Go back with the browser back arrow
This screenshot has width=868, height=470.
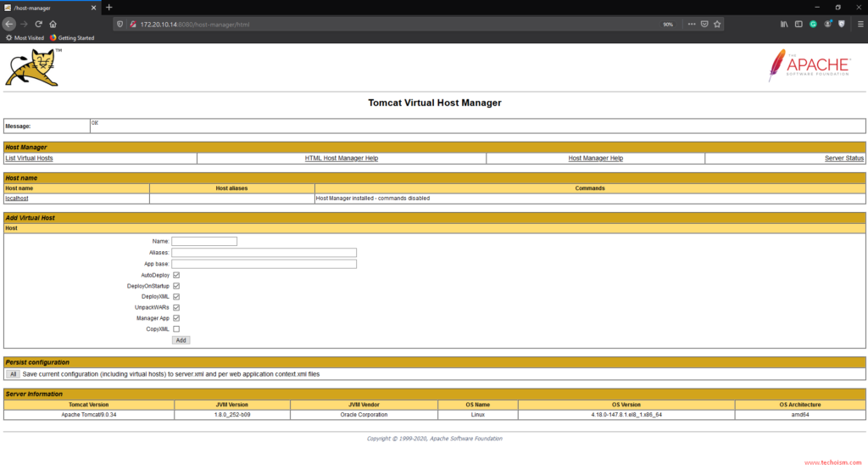(x=8, y=25)
